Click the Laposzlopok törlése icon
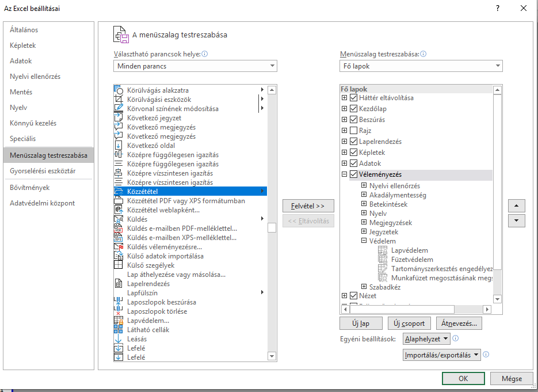Image resolution: width=538 pixels, height=392 pixels. pyautogui.click(x=119, y=311)
